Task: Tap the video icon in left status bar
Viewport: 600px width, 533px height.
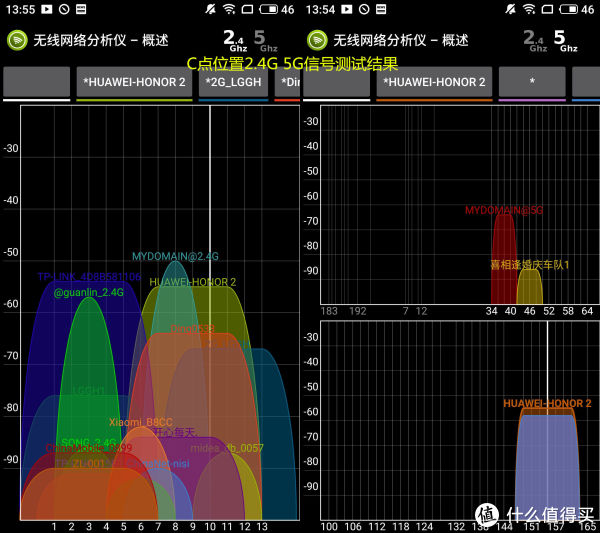Action: pyautogui.click(x=47, y=9)
